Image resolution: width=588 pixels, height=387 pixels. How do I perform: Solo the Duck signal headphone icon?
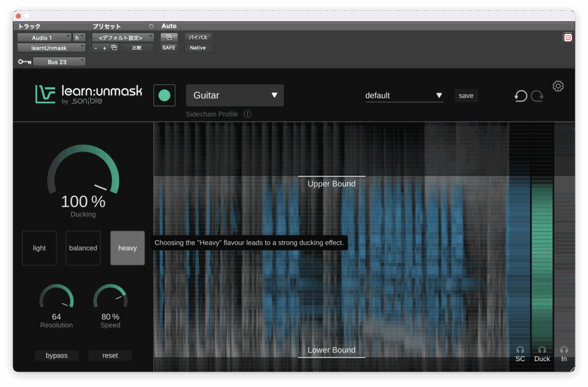pyautogui.click(x=542, y=350)
